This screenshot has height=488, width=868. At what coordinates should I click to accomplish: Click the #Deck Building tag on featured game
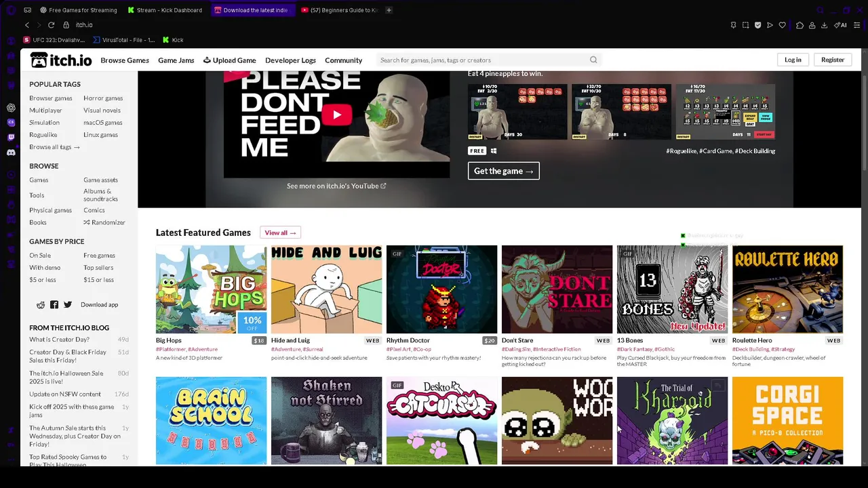[x=755, y=151]
